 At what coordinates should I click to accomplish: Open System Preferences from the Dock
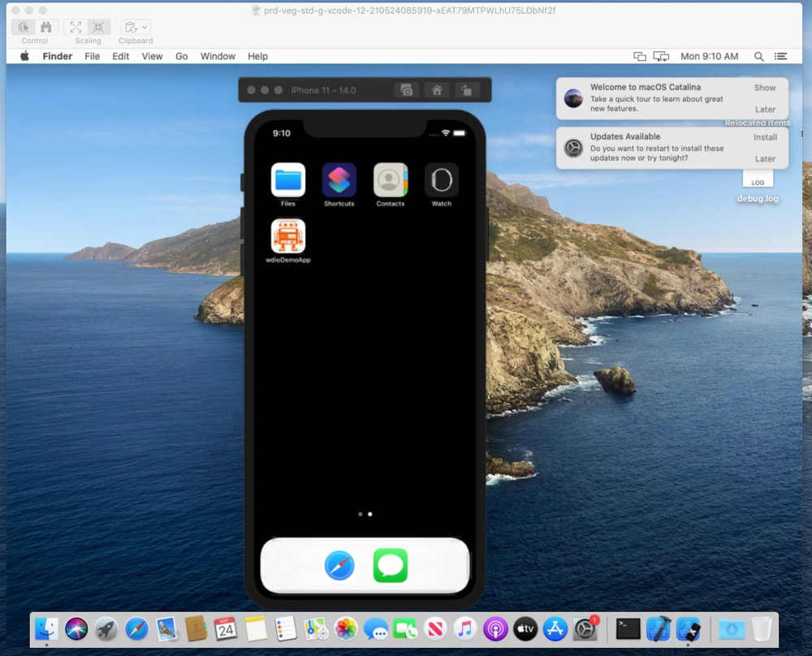tap(585, 628)
